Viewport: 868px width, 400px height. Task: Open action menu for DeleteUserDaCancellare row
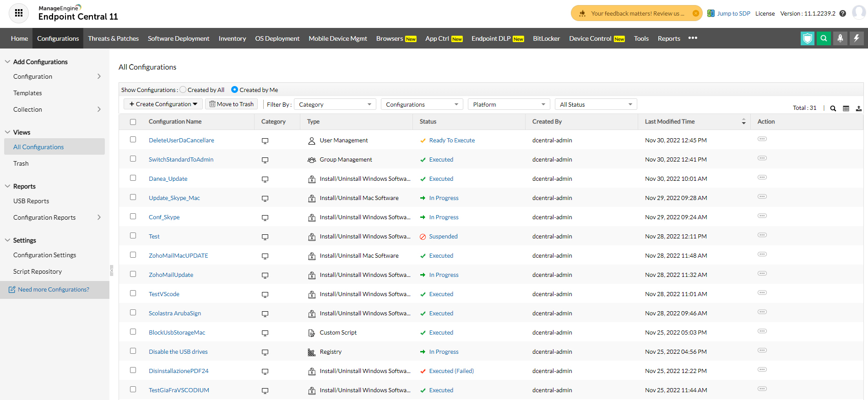[x=762, y=139]
